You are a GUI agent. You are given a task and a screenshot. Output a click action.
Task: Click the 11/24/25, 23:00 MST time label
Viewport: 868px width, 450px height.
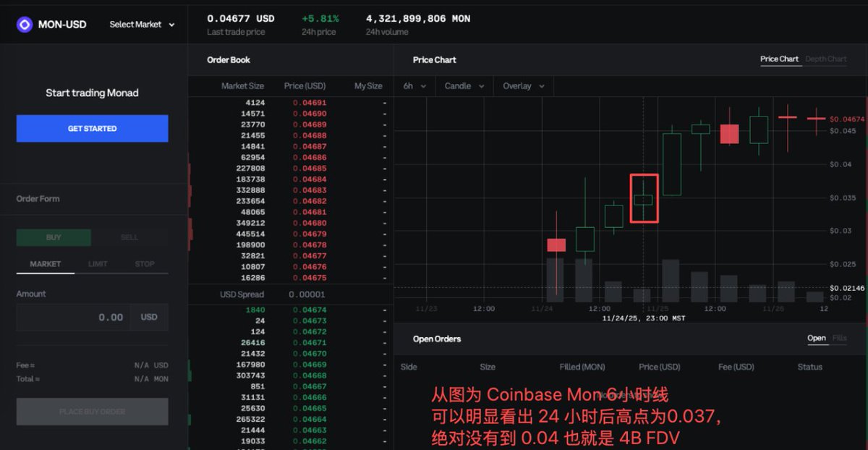tap(644, 318)
